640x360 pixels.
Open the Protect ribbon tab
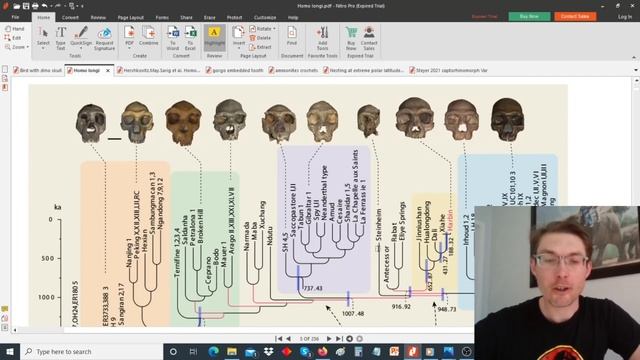coord(234,17)
